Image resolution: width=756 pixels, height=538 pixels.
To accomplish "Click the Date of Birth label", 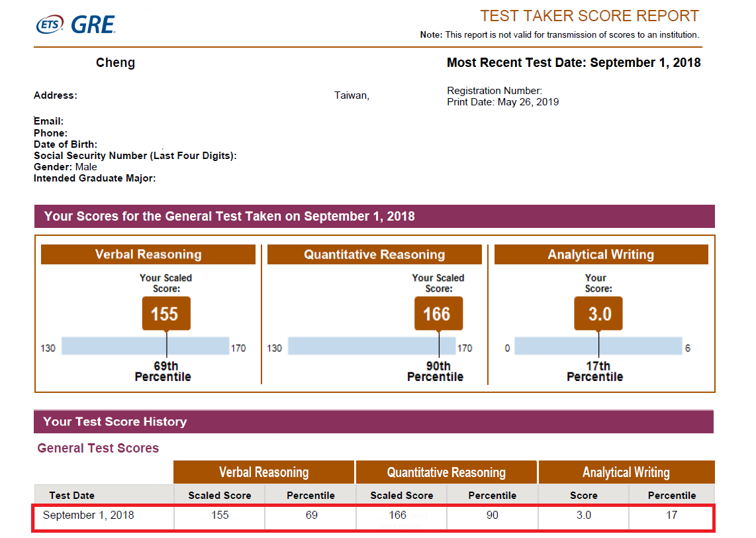I will (x=66, y=144).
